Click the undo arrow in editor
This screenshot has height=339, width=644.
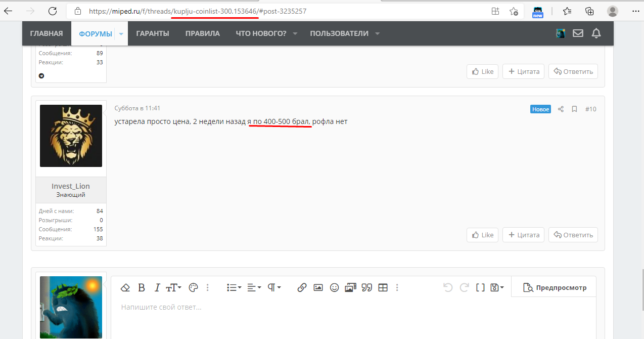coord(447,287)
